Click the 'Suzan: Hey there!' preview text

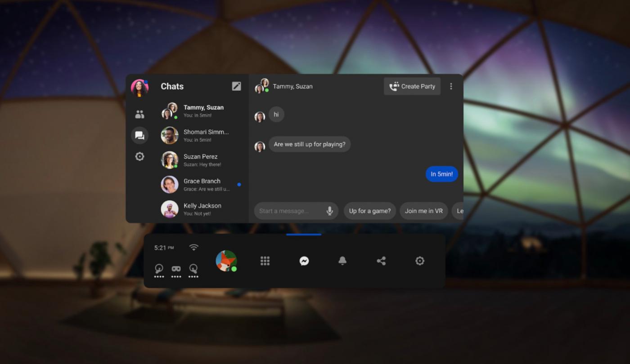(x=202, y=164)
